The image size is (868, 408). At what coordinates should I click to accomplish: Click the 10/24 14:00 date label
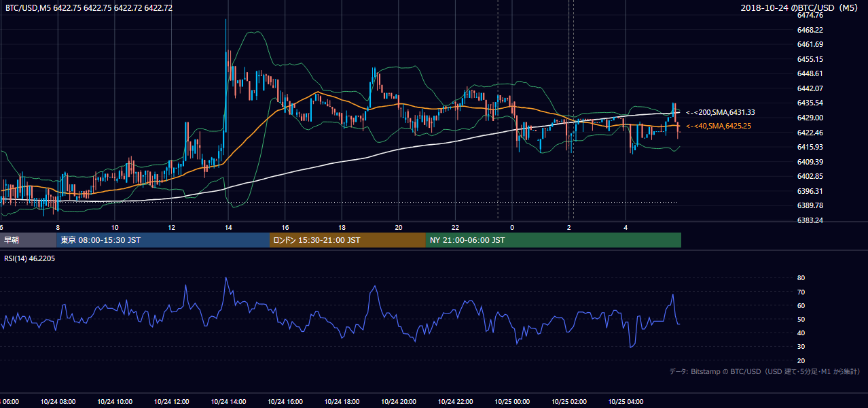228,402
